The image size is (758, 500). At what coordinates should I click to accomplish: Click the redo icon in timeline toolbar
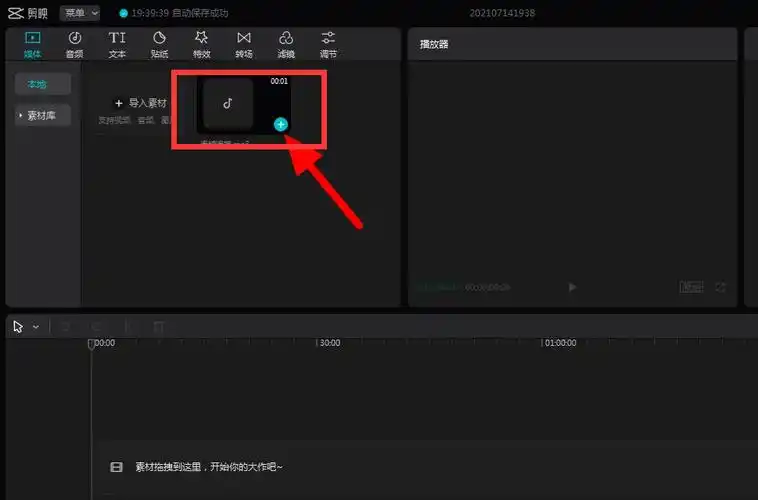pos(97,327)
